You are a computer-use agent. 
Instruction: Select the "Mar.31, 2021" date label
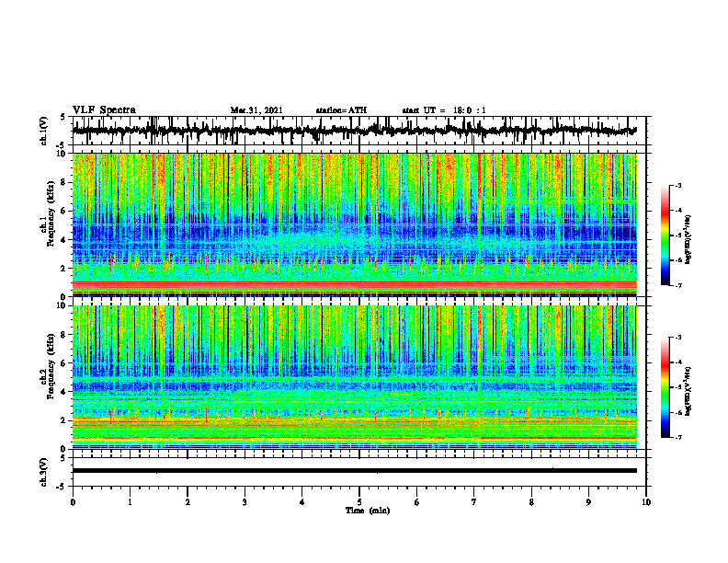point(256,110)
